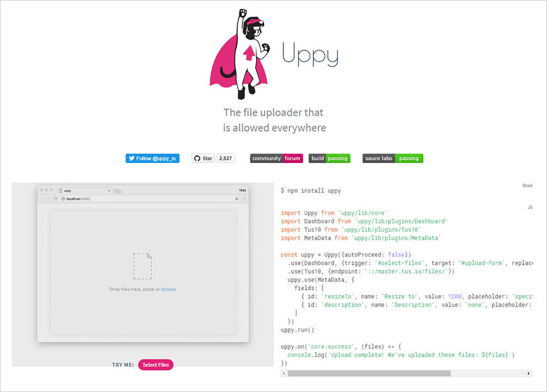Open the three-dot menu in the browser mockup
Screen dimensions: 547x392
click(x=244, y=198)
